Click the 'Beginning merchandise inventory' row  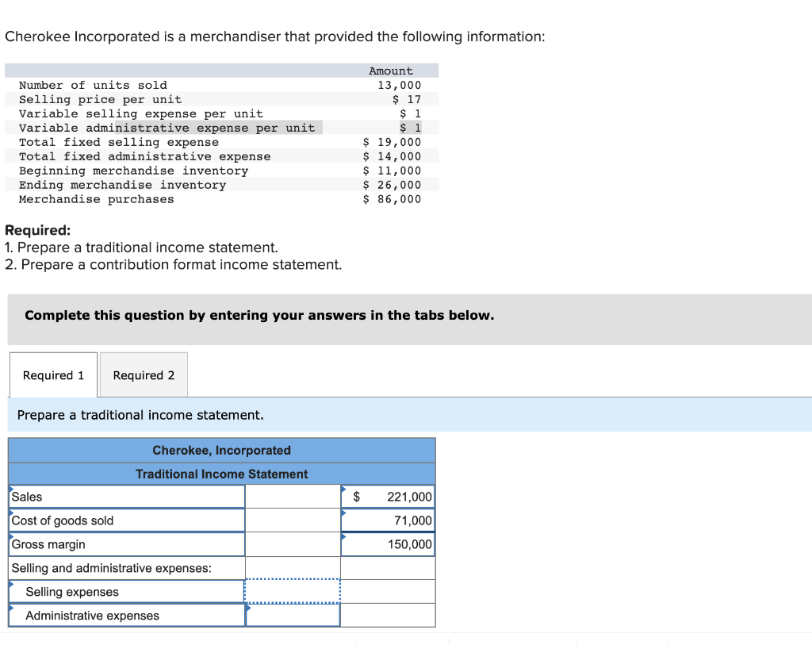pyautogui.click(x=222, y=171)
